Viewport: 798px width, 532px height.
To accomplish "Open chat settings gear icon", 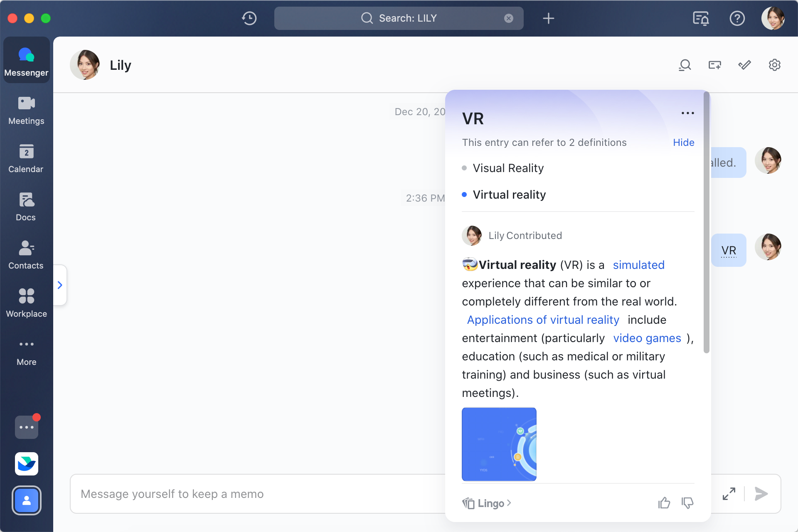I will (774, 65).
